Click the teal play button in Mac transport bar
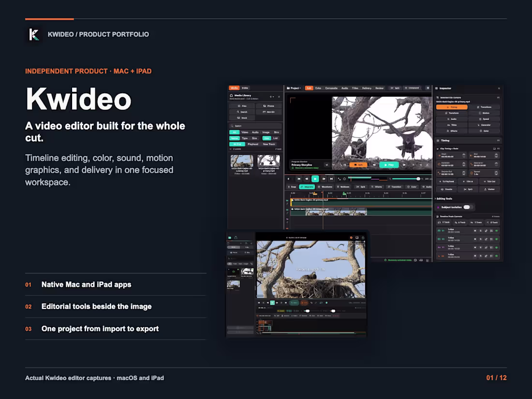The width and height of the screenshot is (532, 399). click(x=315, y=179)
